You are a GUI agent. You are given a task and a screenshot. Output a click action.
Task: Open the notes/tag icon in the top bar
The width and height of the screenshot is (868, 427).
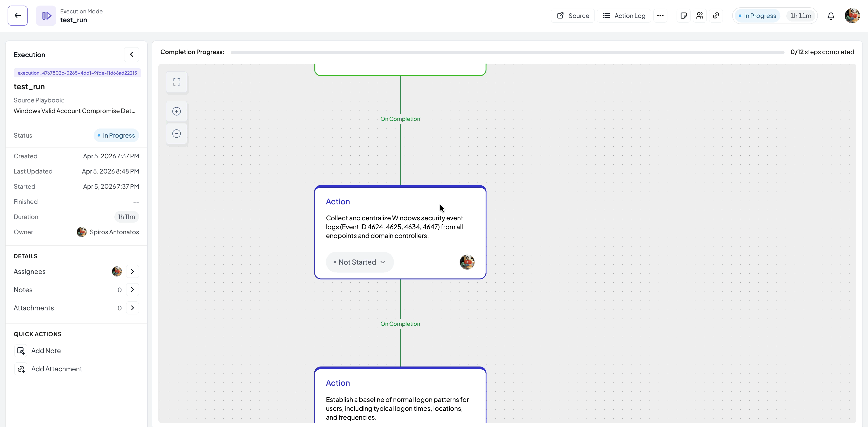click(x=684, y=15)
